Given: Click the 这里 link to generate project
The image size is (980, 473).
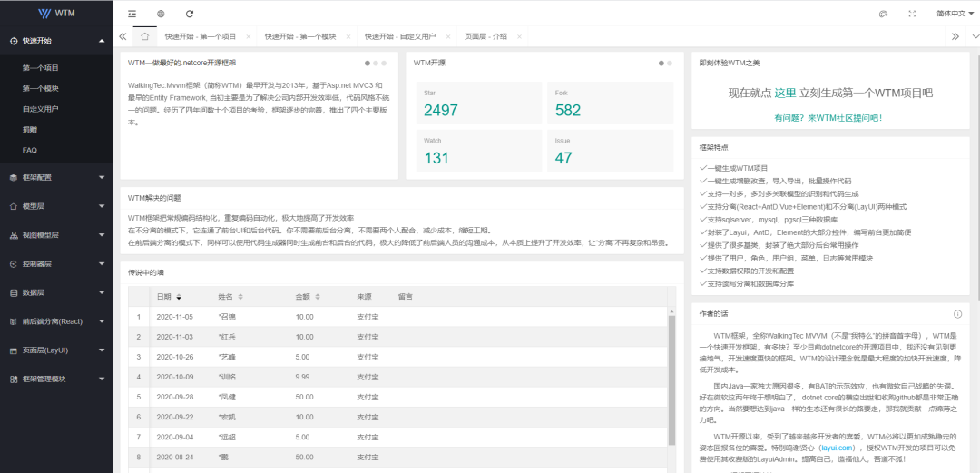Looking at the screenshot, I should [785, 94].
